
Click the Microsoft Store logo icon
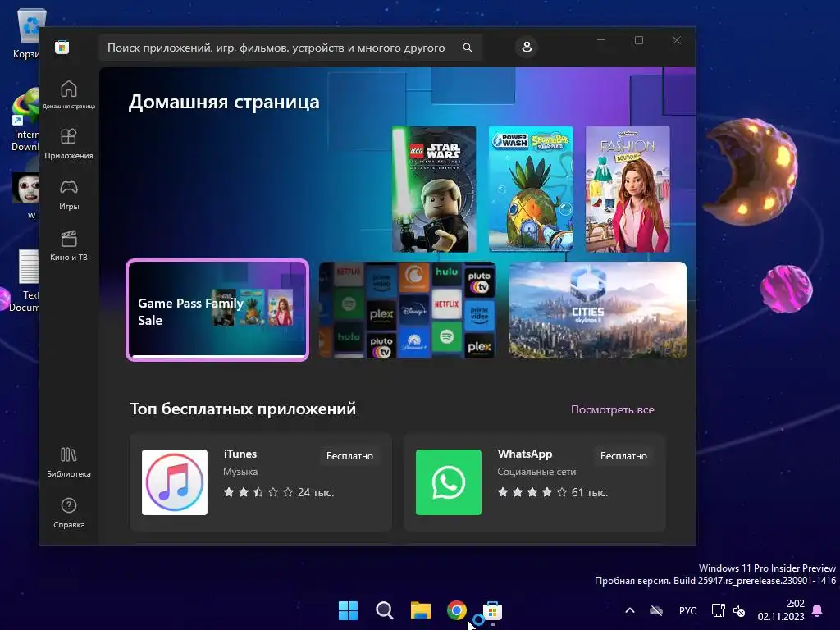click(x=62, y=48)
